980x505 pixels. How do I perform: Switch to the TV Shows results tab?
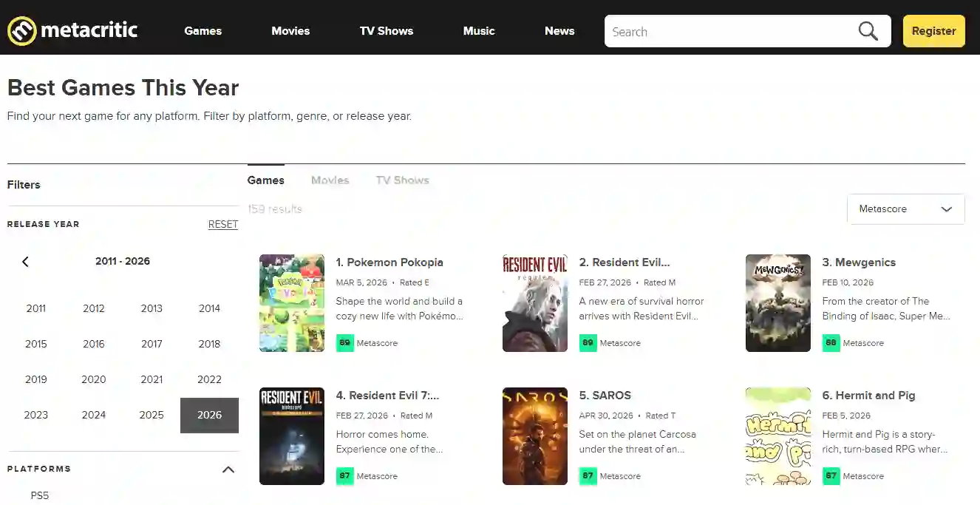(402, 180)
